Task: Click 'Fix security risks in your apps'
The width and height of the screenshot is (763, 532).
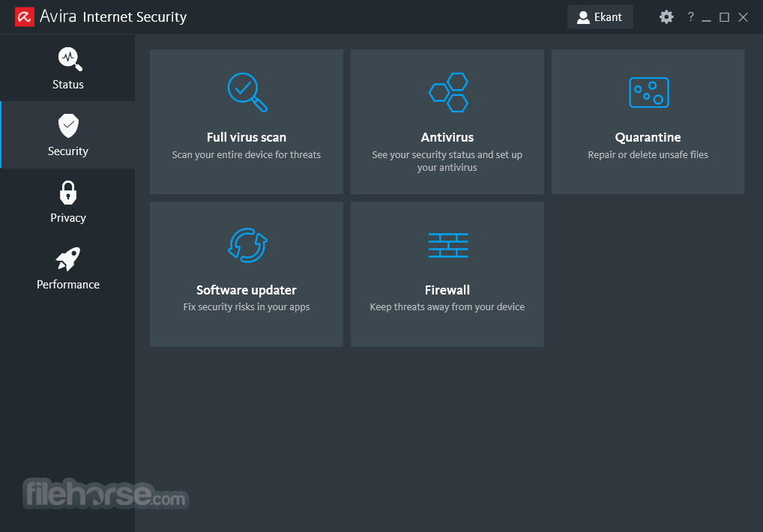Action: click(247, 307)
